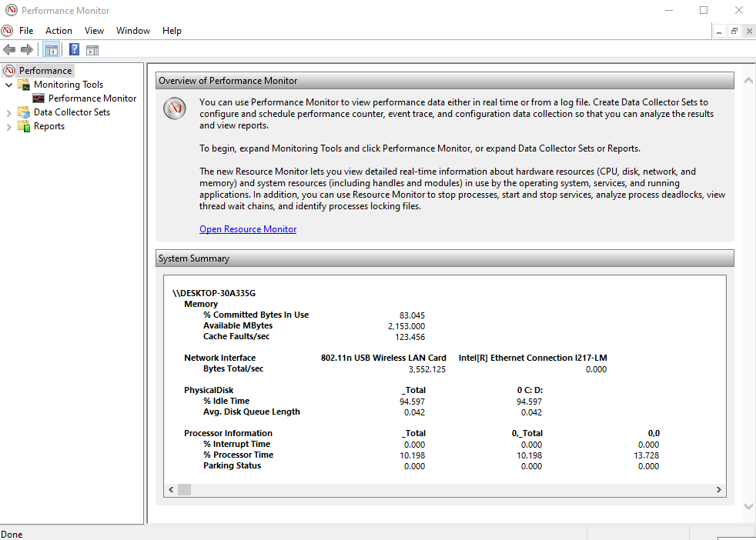This screenshot has width=756, height=540.
Task: Click the Help question mark toolbar icon
Action: [x=73, y=48]
